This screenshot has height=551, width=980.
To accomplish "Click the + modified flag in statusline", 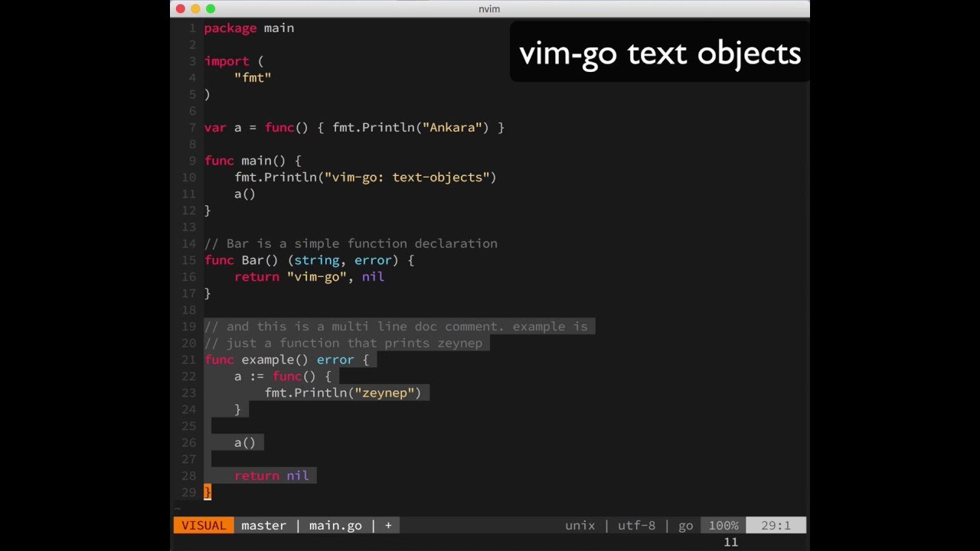I will (388, 525).
